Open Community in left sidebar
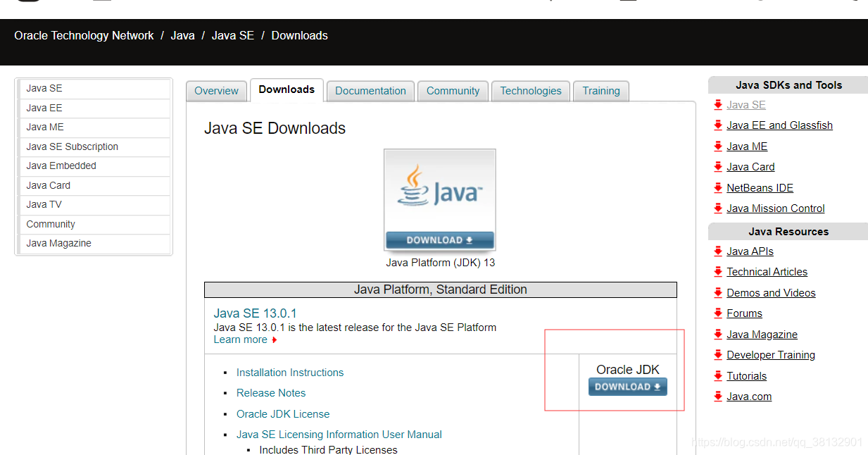Screen dimensions: 868x455 94,225
